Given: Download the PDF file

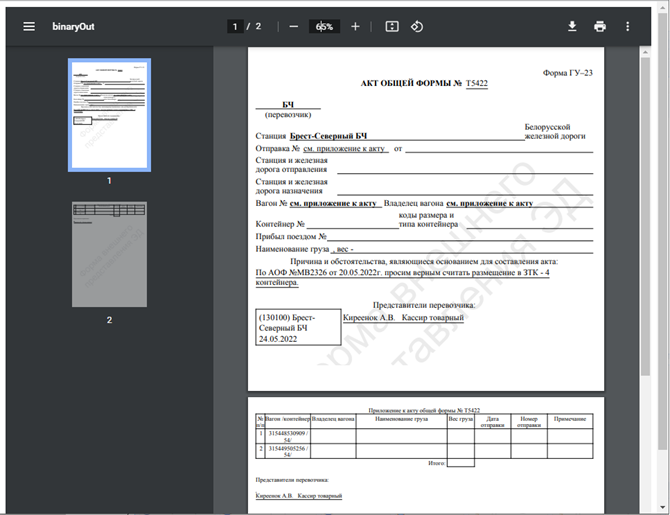Looking at the screenshot, I should 572,26.
